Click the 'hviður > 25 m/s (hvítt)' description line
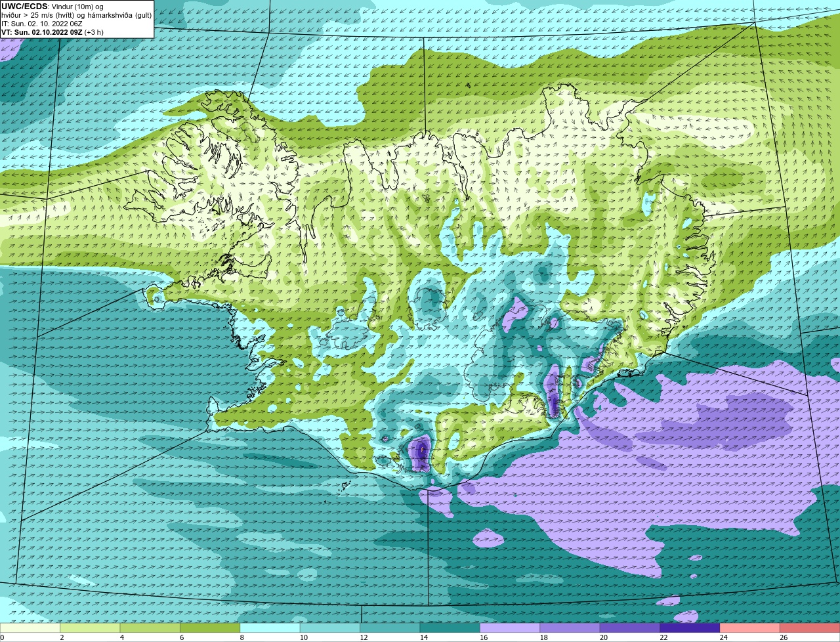Screen dimensions: 840x642 pos(77,15)
